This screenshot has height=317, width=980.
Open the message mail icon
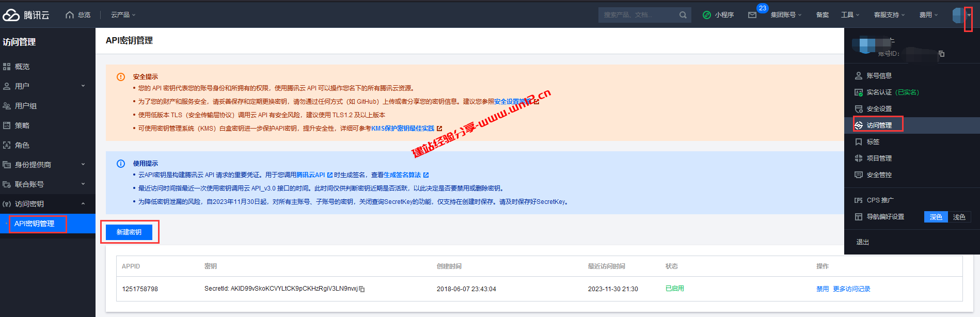click(x=752, y=15)
